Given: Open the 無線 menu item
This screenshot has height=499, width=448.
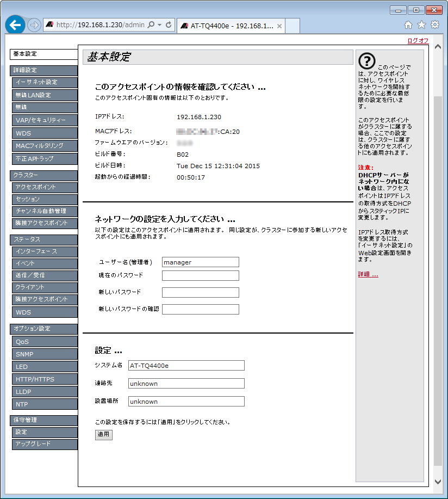Looking at the screenshot, I should (x=45, y=107).
